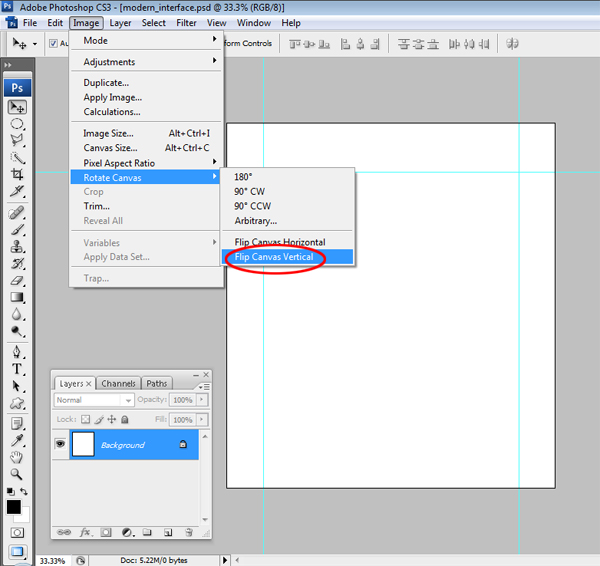This screenshot has width=600, height=566.
Task: Choose Flip Canvas Vertical
Action: point(287,257)
